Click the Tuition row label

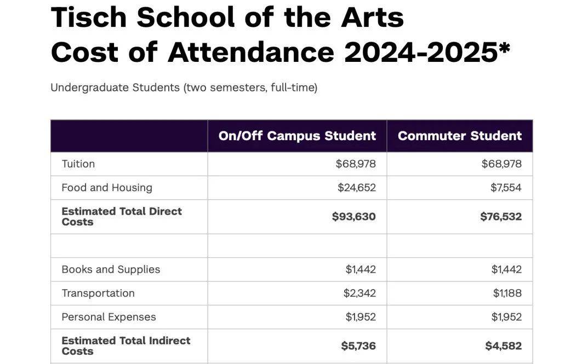(x=78, y=164)
